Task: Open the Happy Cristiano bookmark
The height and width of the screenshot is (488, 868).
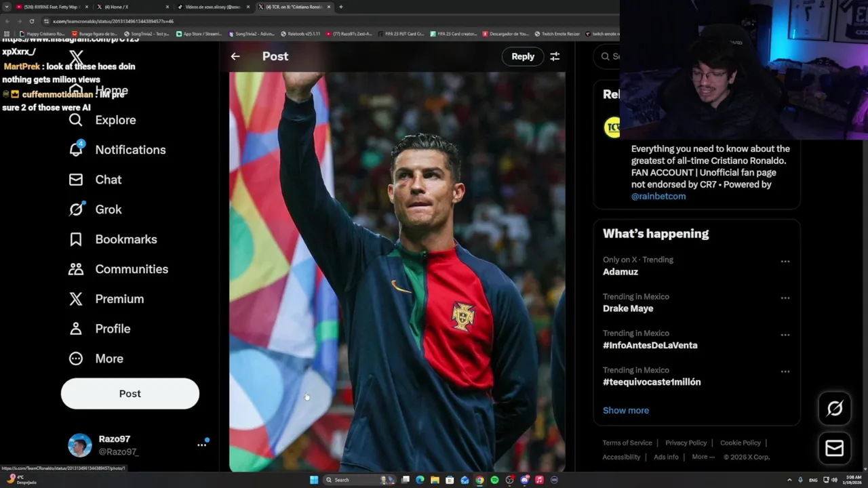Action: point(43,33)
